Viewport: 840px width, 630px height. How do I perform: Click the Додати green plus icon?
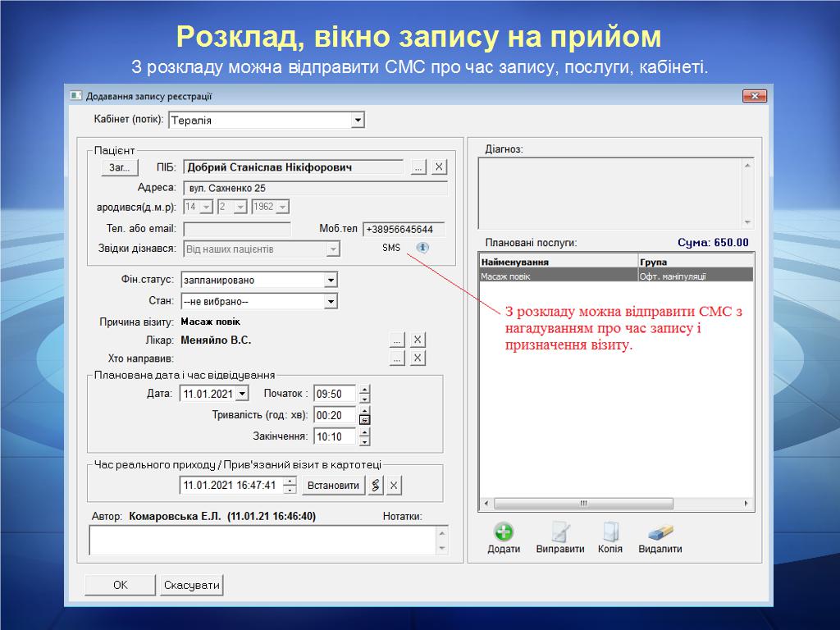504,532
